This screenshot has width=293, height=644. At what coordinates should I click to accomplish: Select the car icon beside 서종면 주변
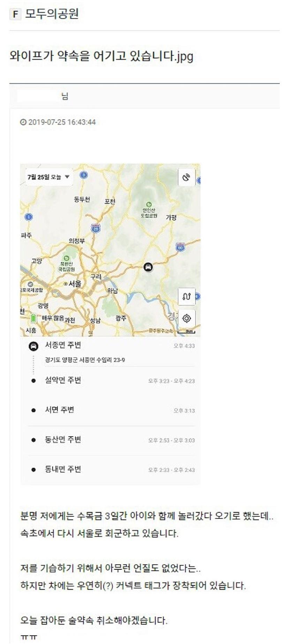pyautogui.click(x=33, y=346)
